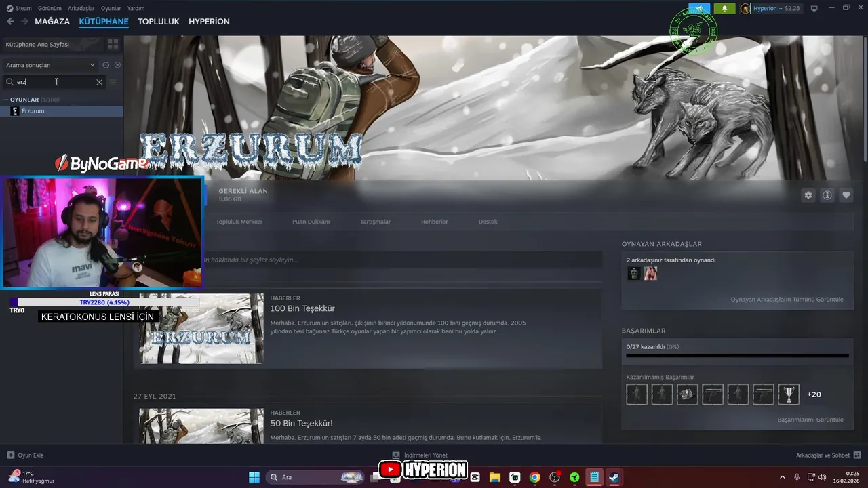Open Yardım menu
This screenshot has width=868, height=488.
[x=136, y=8]
